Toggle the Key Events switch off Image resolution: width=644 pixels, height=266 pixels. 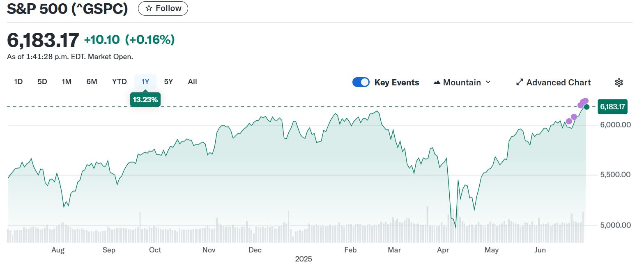[361, 83]
